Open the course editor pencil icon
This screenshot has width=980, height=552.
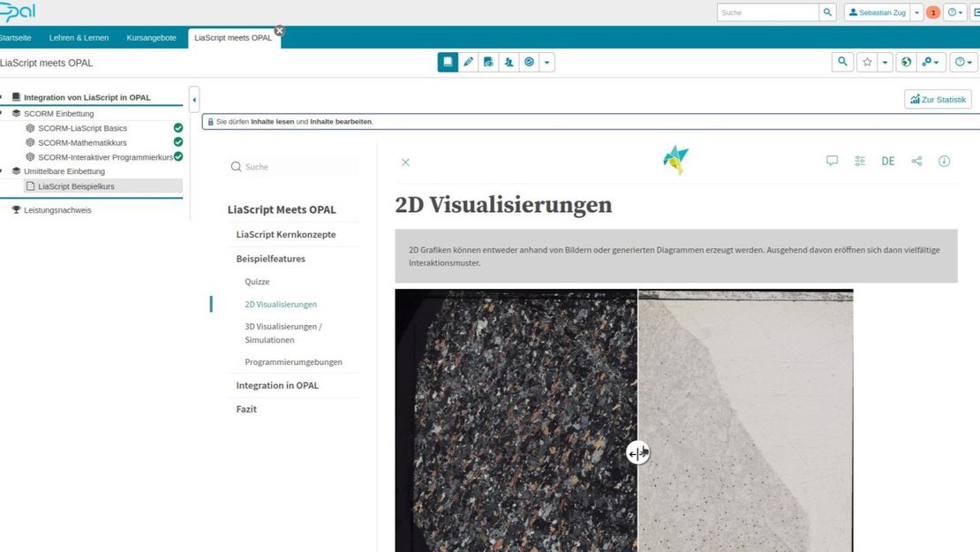point(468,62)
